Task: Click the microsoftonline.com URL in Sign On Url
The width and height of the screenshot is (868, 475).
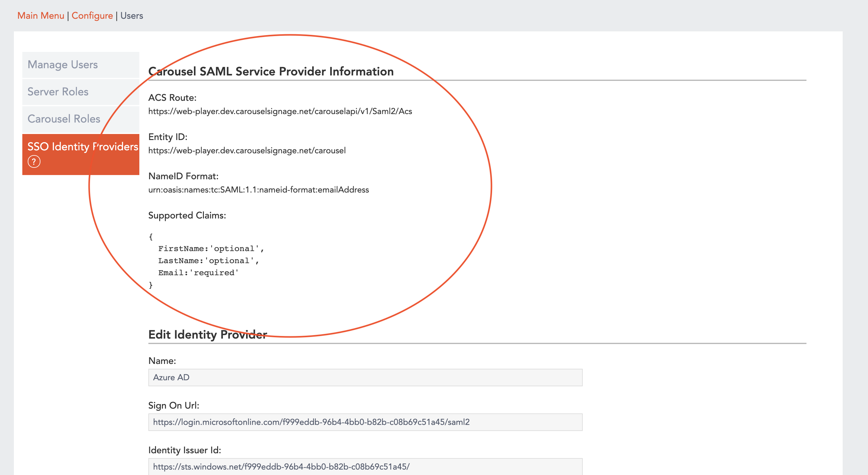Action: pyautogui.click(x=312, y=422)
